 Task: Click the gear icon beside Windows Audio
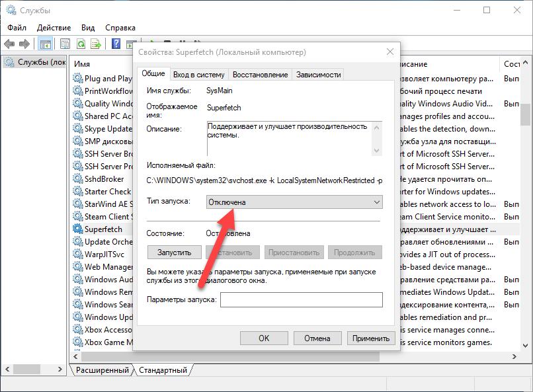click(x=78, y=280)
